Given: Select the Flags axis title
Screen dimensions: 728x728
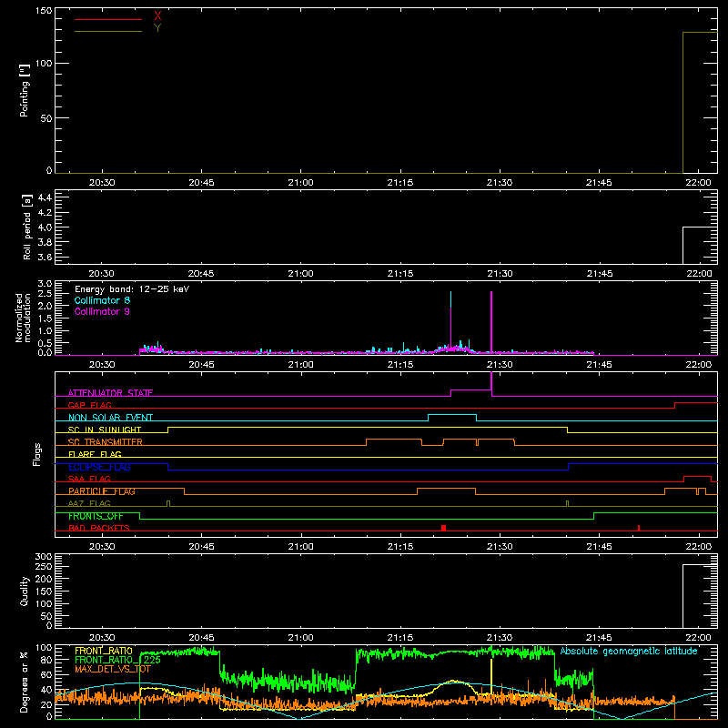Looking at the screenshot, I should [37, 454].
